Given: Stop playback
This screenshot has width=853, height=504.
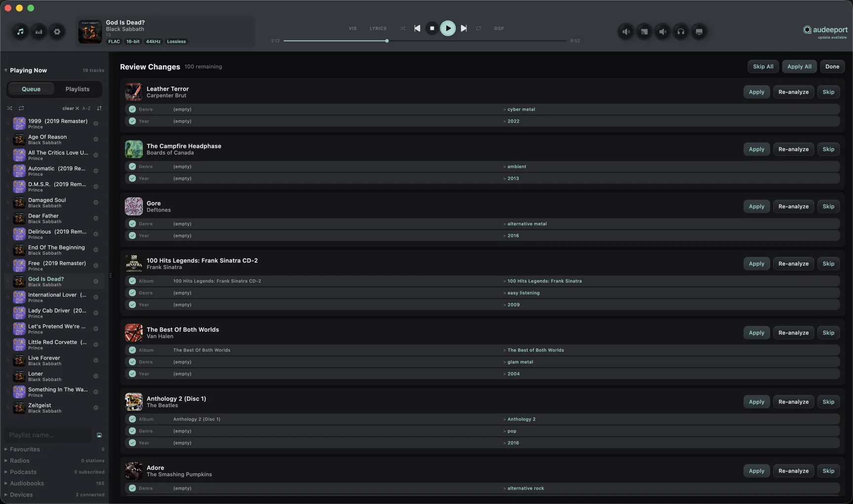Looking at the screenshot, I should [432, 28].
